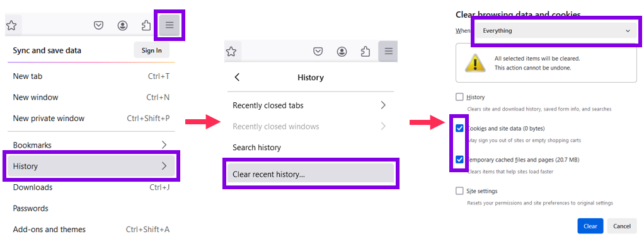Enable the History checkbox
Image resolution: width=644 pixels, height=241 pixels.
(459, 97)
